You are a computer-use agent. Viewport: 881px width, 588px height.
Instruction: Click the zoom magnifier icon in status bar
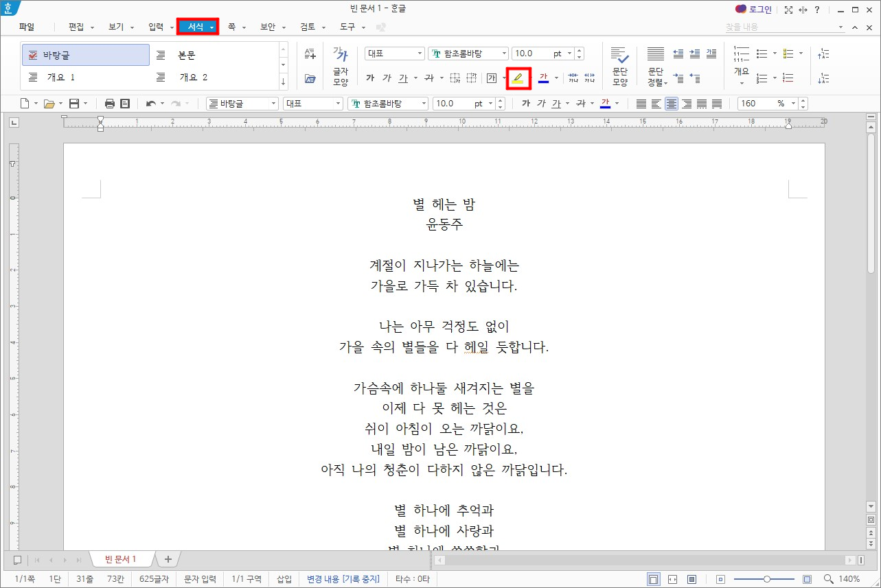click(829, 579)
